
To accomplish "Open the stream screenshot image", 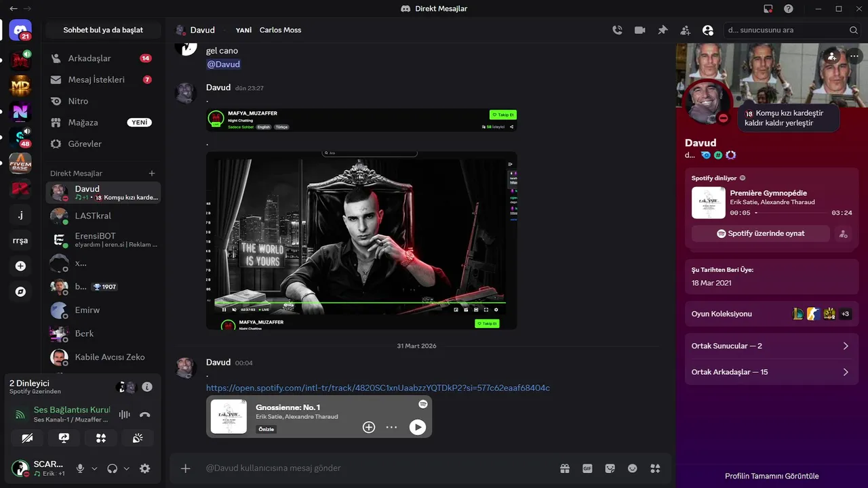I will pos(361,240).
